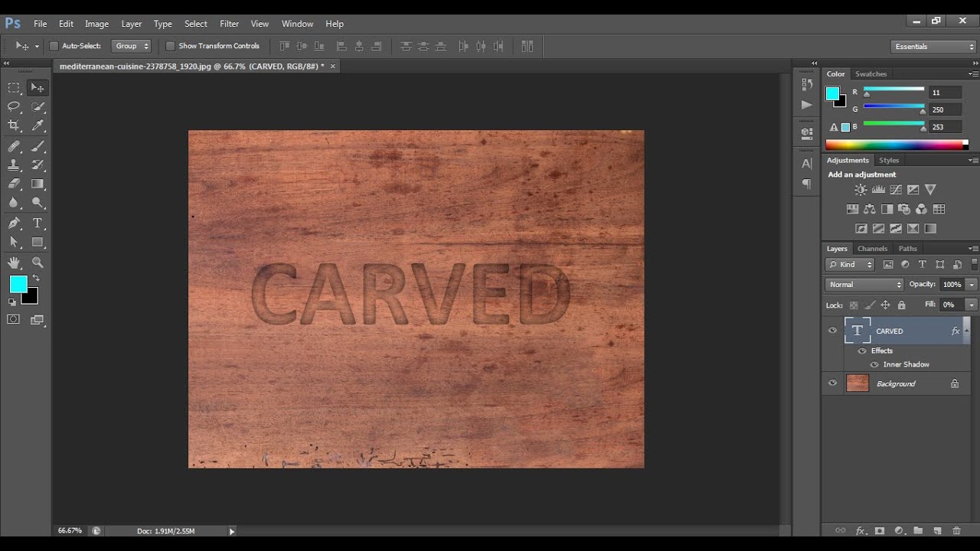Select the Gradient tool
The height and width of the screenshot is (551, 980).
point(38,184)
